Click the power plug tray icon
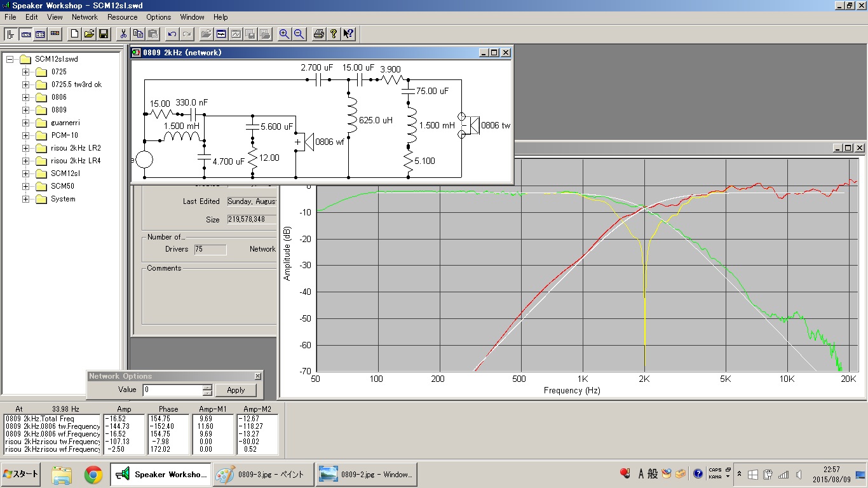This screenshot has width=868, height=488. coord(768,474)
